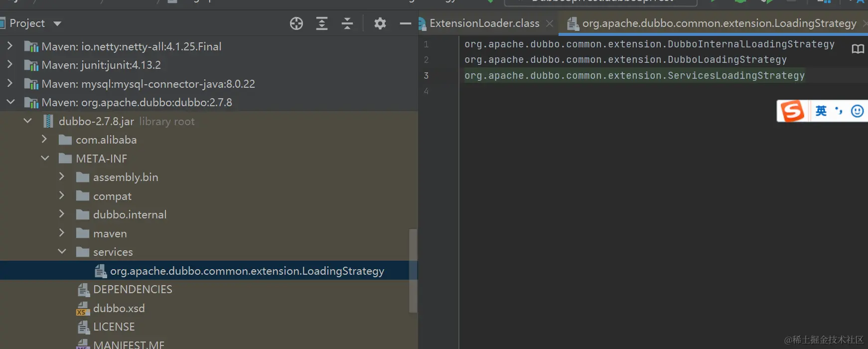
Task: Select the DEPENDENCIES file
Action: 133,289
